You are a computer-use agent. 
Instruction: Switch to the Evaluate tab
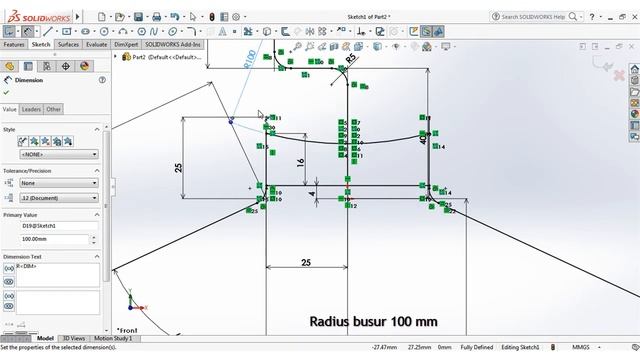[96, 44]
